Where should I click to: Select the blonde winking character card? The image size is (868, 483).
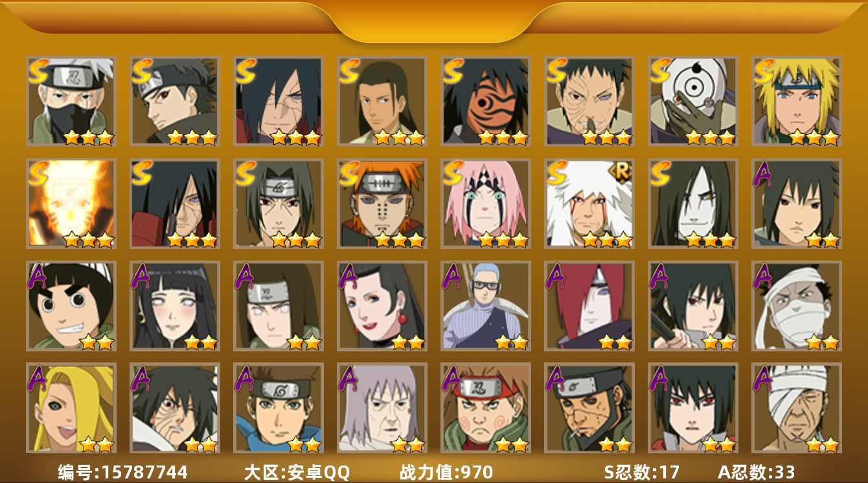pos(71,408)
